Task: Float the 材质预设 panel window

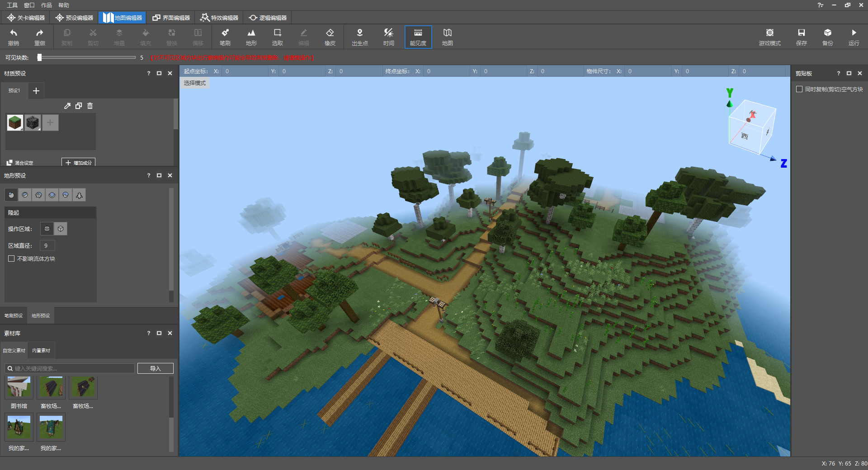Action: [159, 73]
